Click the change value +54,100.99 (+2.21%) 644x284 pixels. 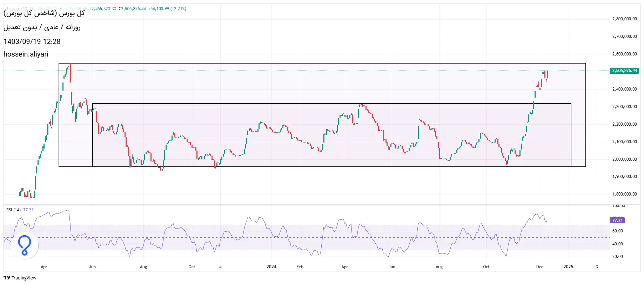(x=167, y=9)
